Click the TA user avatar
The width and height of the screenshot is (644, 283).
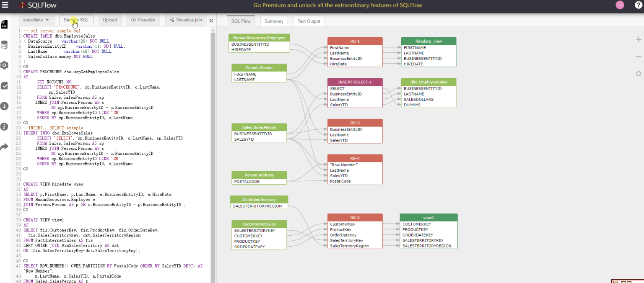(620, 5)
